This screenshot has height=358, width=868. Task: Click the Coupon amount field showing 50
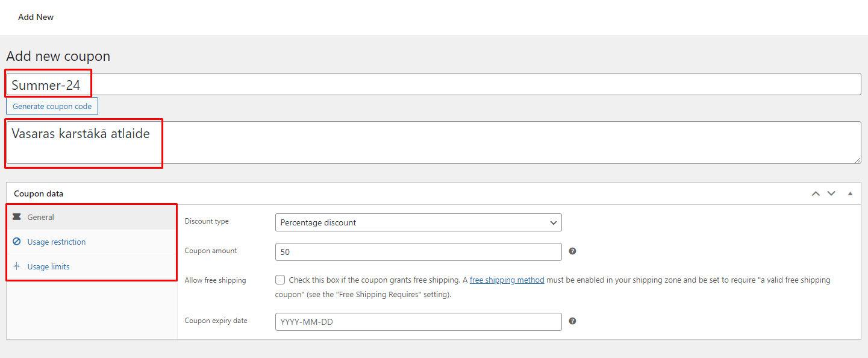[x=418, y=251]
